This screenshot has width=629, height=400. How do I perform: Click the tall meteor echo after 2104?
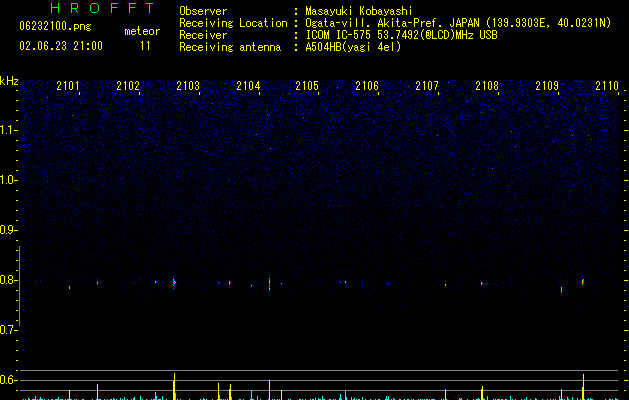point(270,284)
